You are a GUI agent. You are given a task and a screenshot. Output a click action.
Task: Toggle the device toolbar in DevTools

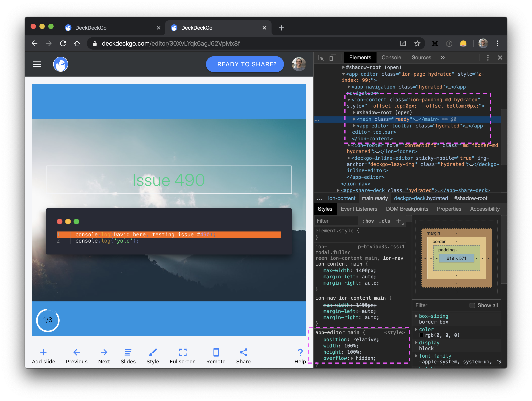point(333,58)
